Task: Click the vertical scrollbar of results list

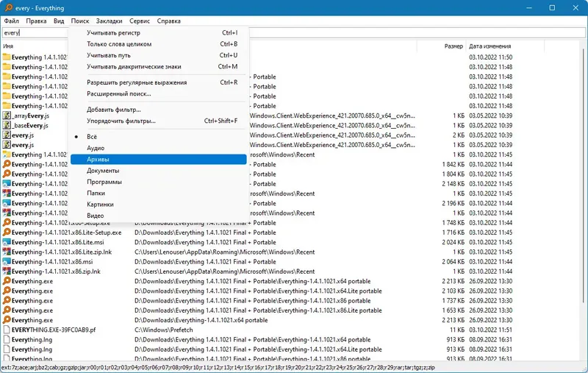Action: pos(584,177)
